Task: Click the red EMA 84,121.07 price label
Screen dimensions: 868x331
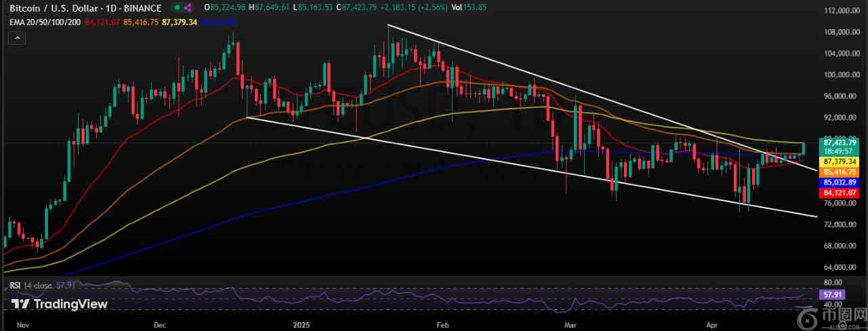Action: [x=840, y=193]
